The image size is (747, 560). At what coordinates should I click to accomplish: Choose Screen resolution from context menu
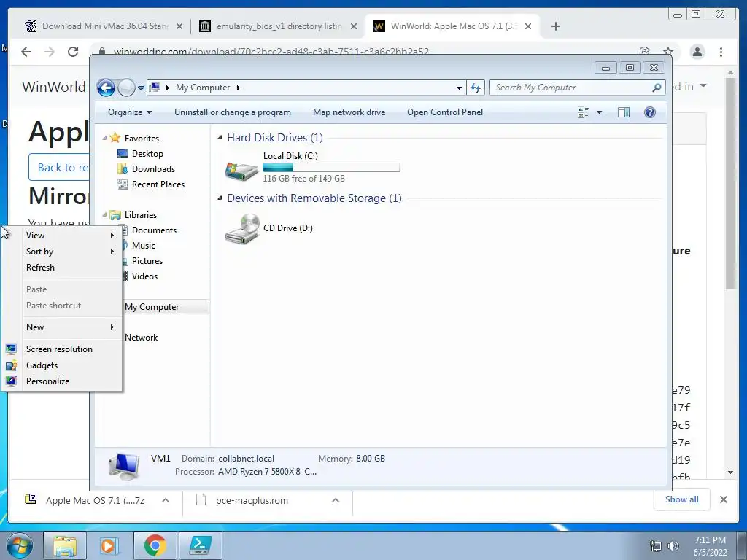pos(62,349)
